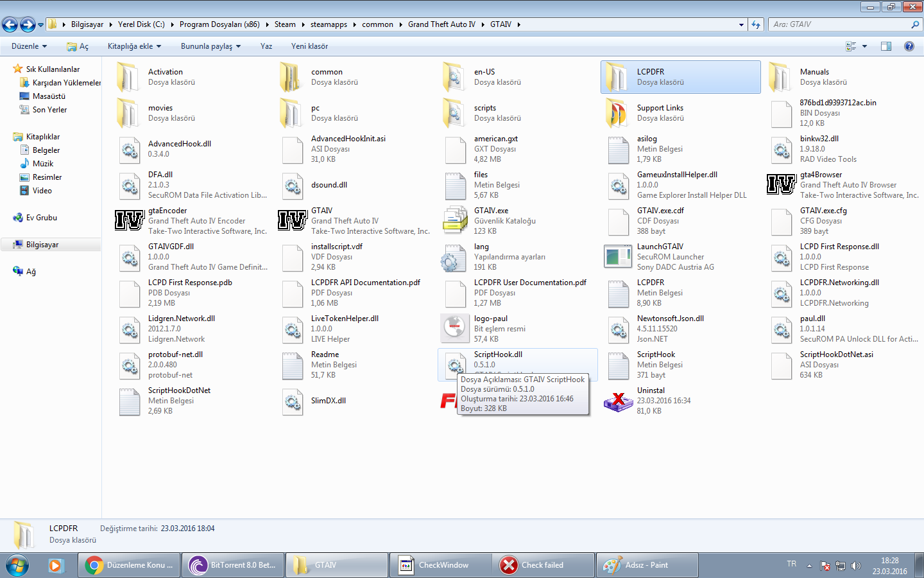Viewport: 924px width, 578px height.
Task: Switch to the CheckWindow taskbar item
Action: (x=440, y=565)
